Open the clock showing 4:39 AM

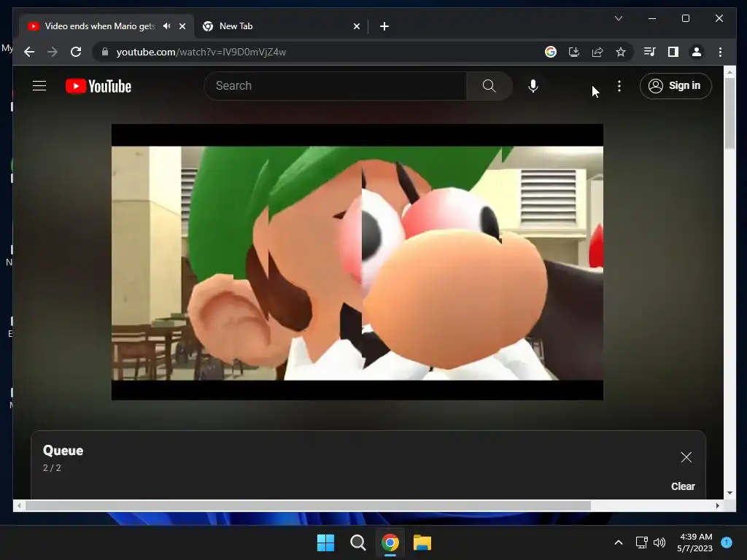(x=695, y=542)
